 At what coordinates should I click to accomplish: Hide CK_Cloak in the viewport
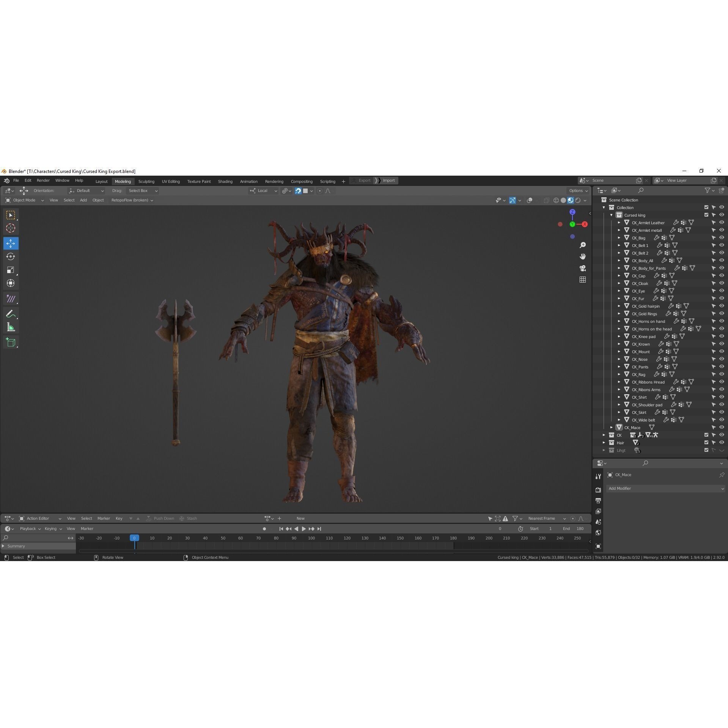pyautogui.click(x=722, y=283)
